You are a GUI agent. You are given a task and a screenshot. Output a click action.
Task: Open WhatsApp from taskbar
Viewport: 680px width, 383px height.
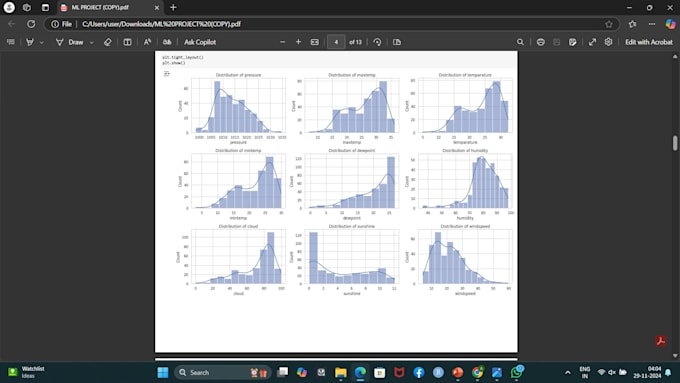517,372
